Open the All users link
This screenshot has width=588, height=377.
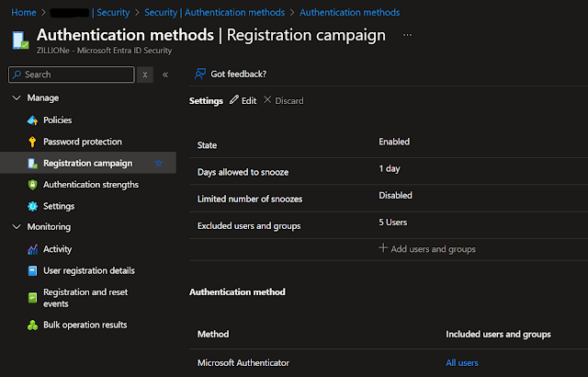[x=461, y=363]
